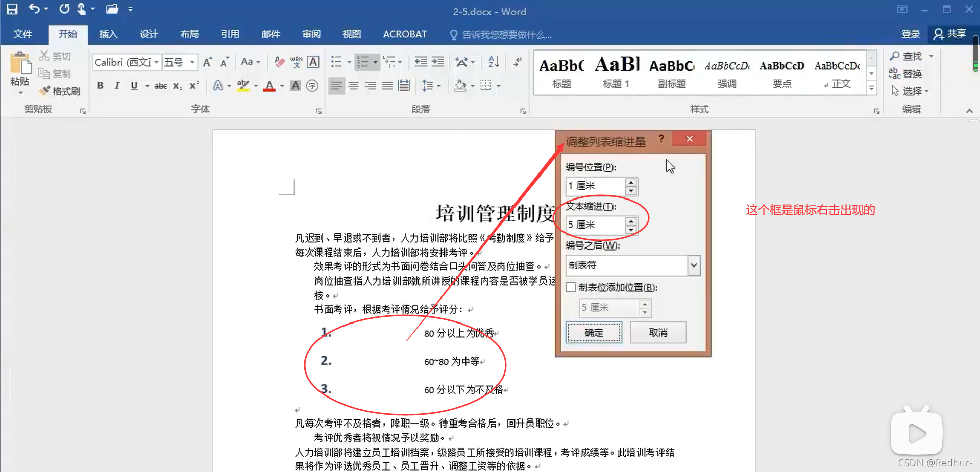This screenshot has width=980, height=472.
Task: Increase 编号位置 using the up stepper arrow
Action: pyautogui.click(x=631, y=183)
